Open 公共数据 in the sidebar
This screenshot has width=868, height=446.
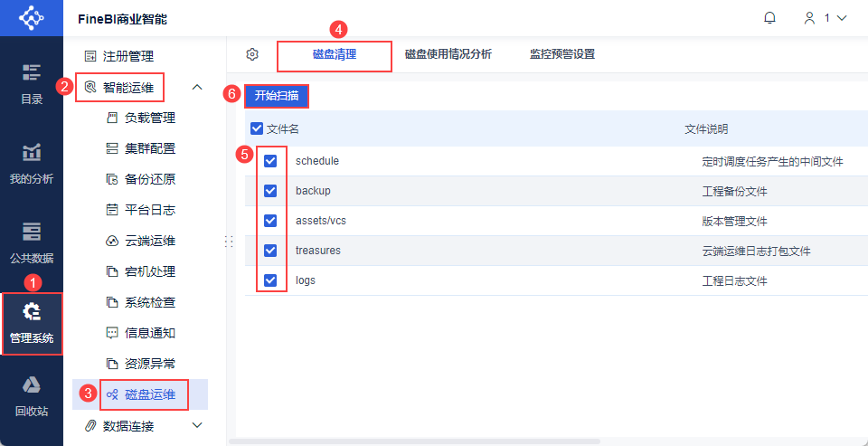pos(32,243)
